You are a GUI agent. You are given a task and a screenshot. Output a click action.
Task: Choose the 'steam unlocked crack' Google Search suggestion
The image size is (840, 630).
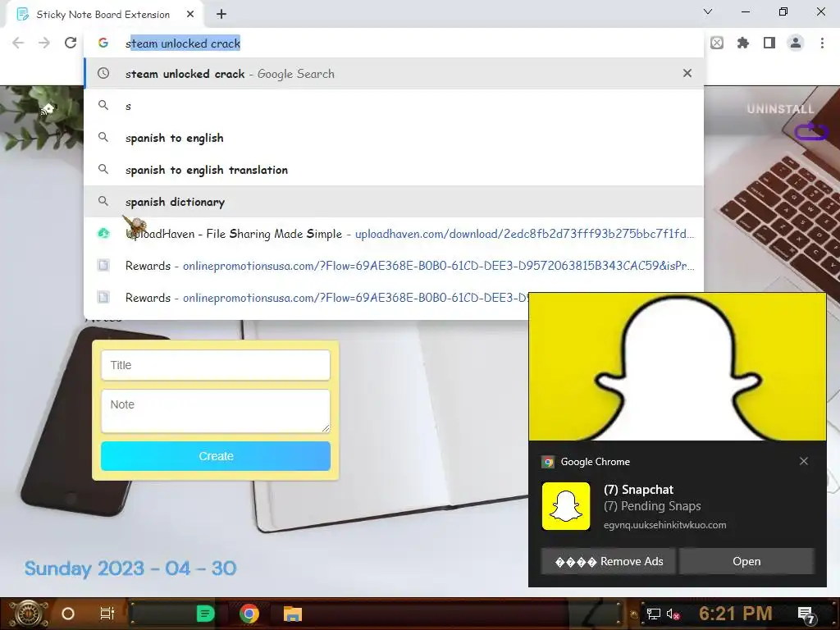[x=394, y=73]
